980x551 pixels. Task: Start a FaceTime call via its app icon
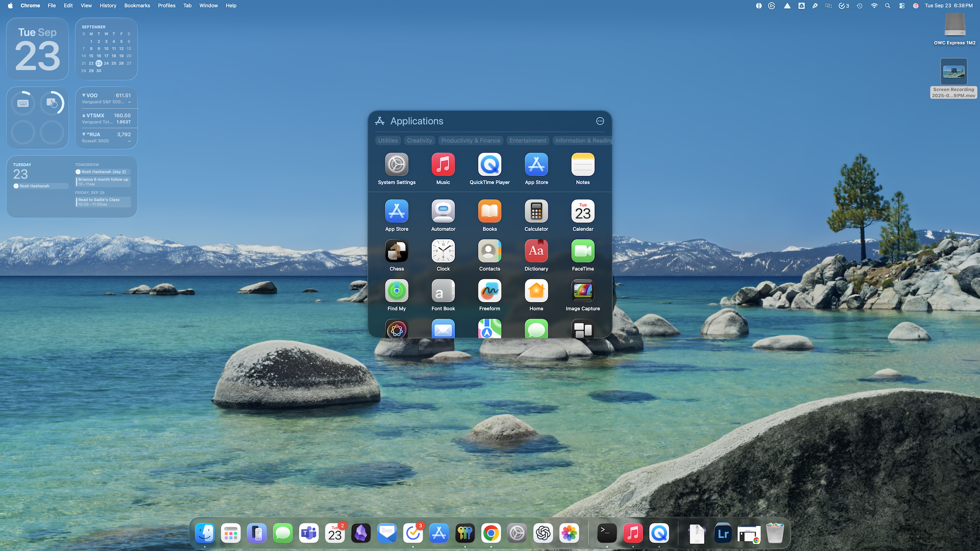click(582, 250)
